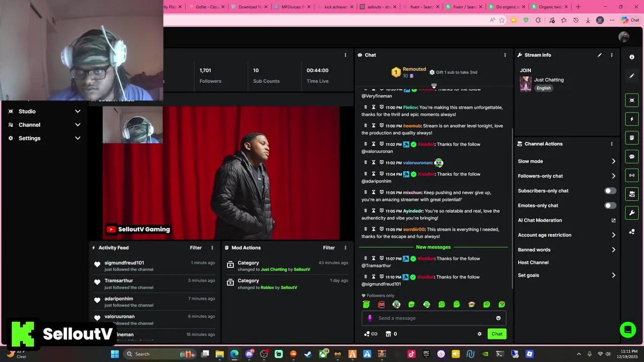Open the user profile avatar menu
The height and width of the screenshot is (362, 644).
[x=624, y=37]
